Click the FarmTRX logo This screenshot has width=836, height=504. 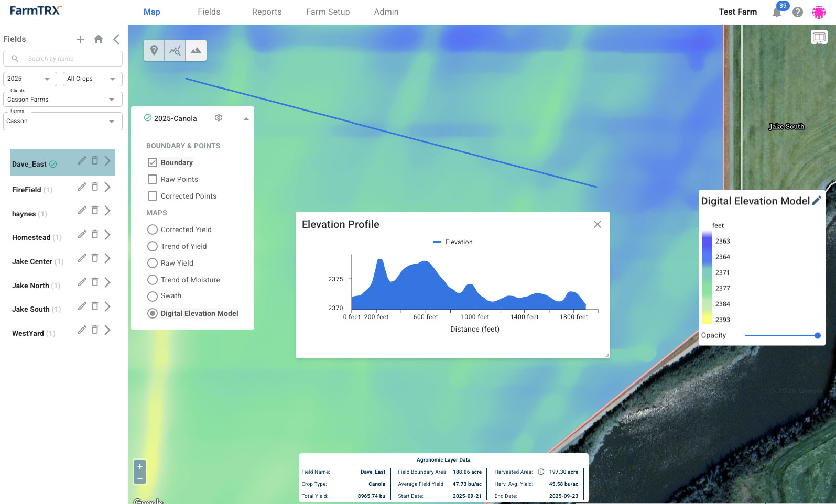[x=36, y=10]
